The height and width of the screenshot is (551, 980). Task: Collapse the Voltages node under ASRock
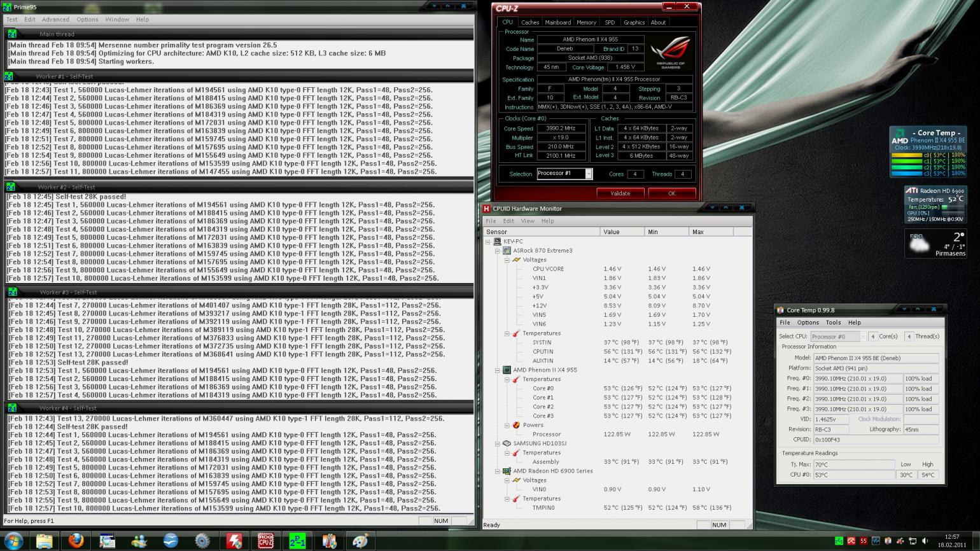tap(507, 260)
